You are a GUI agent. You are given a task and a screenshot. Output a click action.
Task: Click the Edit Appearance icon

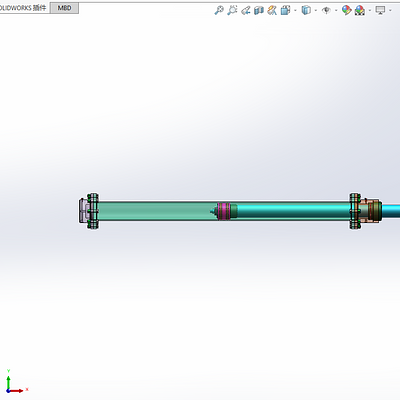347,10
